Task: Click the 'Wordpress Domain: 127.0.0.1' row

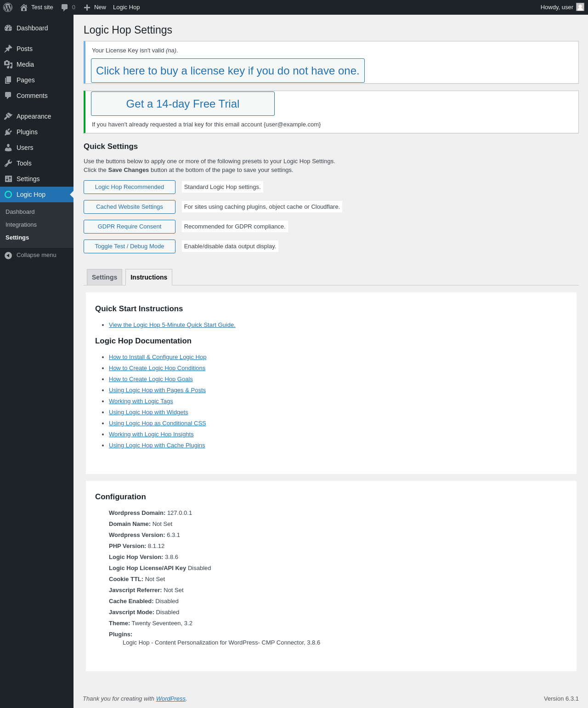Action: click(151, 513)
